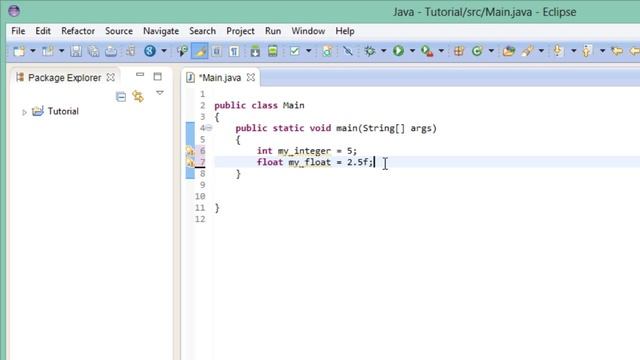Minimize the Package Explorer panel
This screenshot has width=640, height=360.
[140, 75]
